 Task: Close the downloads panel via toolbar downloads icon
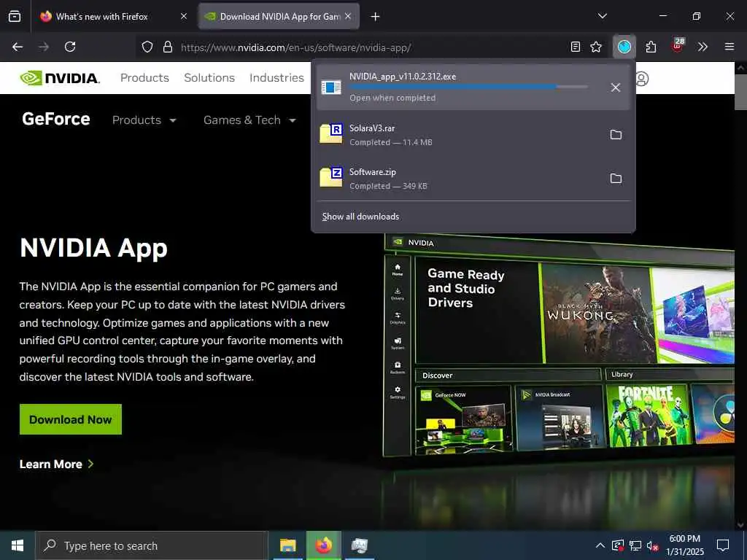(624, 47)
